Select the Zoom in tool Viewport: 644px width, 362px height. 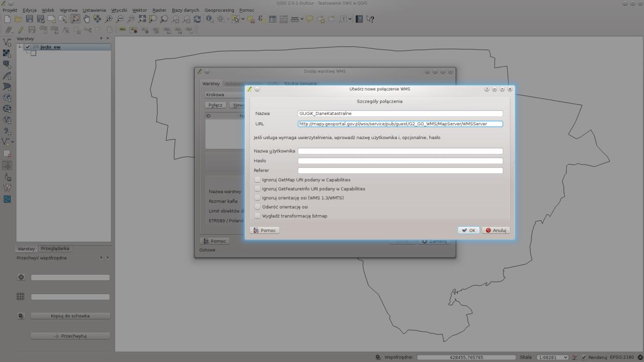109,19
